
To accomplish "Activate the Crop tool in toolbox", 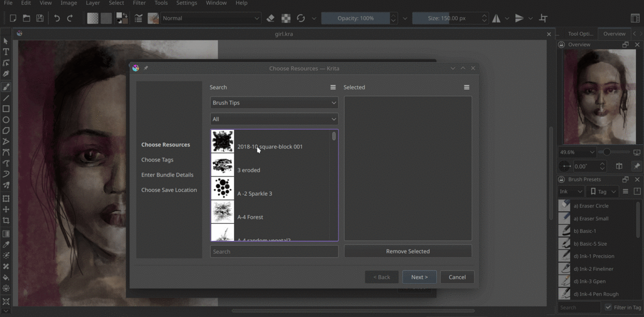I will click(6, 220).
